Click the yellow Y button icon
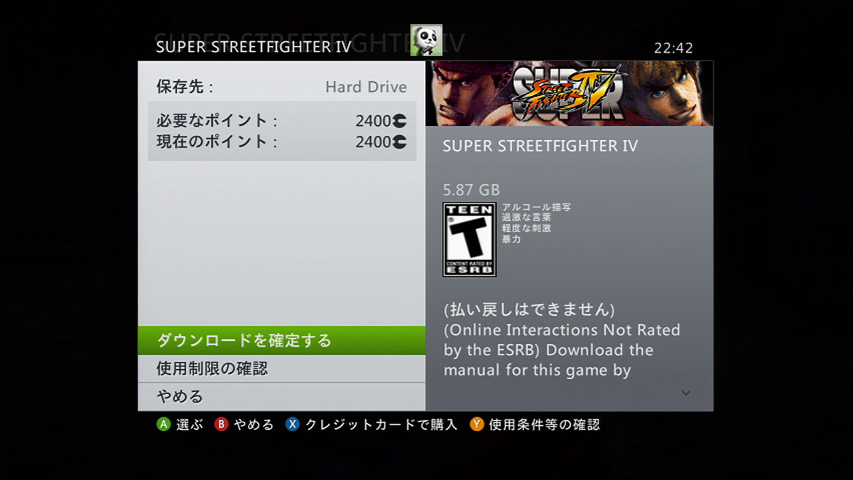This screenshot has height=480, width=853. [x=477, y=424]
